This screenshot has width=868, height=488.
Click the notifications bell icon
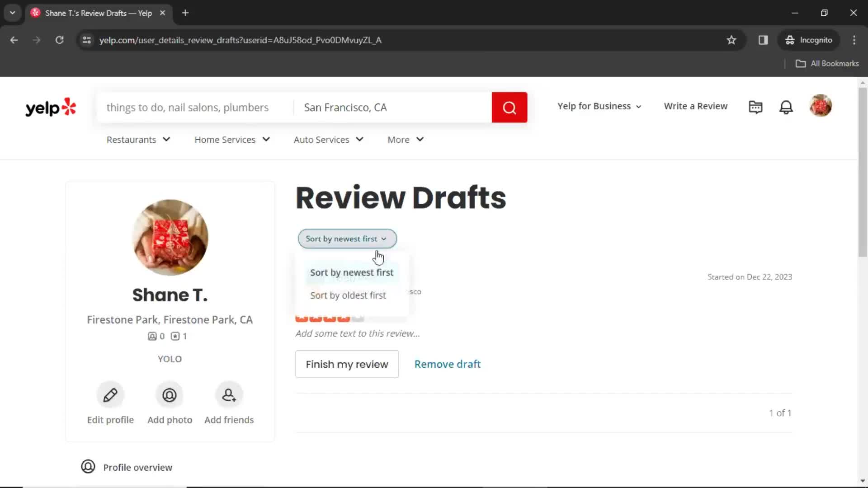(787, 106)
